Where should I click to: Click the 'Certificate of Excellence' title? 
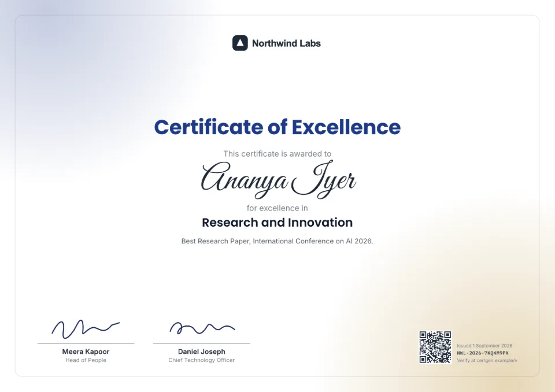click(x=277, y=127)
